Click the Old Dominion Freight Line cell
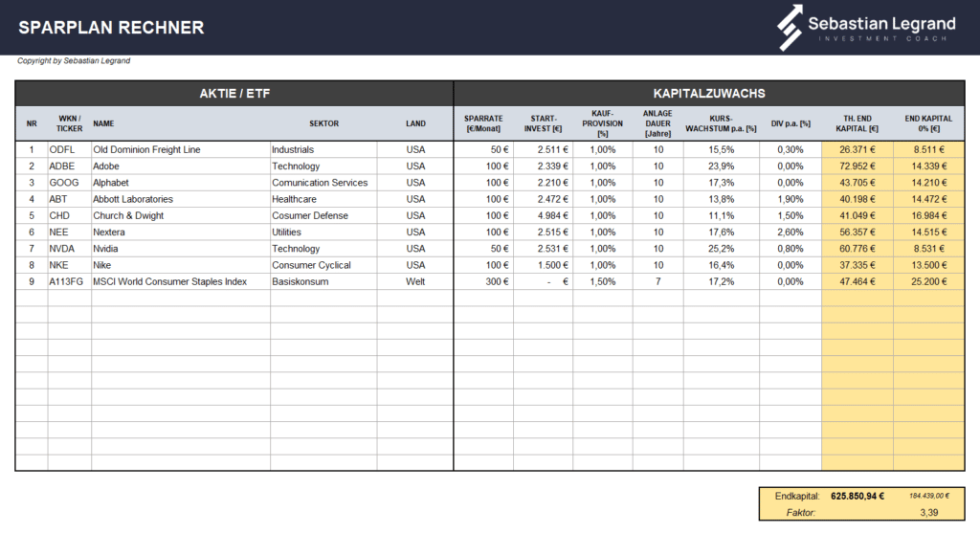Image resolution: width=980 pixels, height=533 pixels. (181, 149)
